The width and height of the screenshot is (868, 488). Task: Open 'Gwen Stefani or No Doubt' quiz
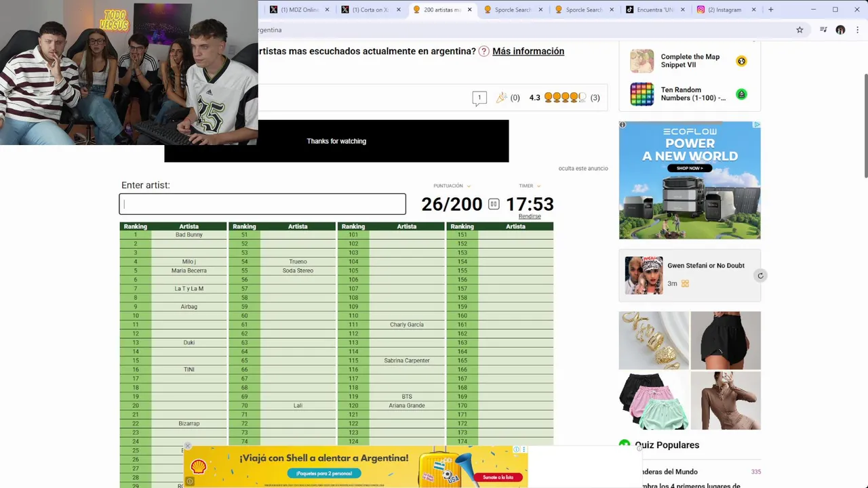coord(706,266)
